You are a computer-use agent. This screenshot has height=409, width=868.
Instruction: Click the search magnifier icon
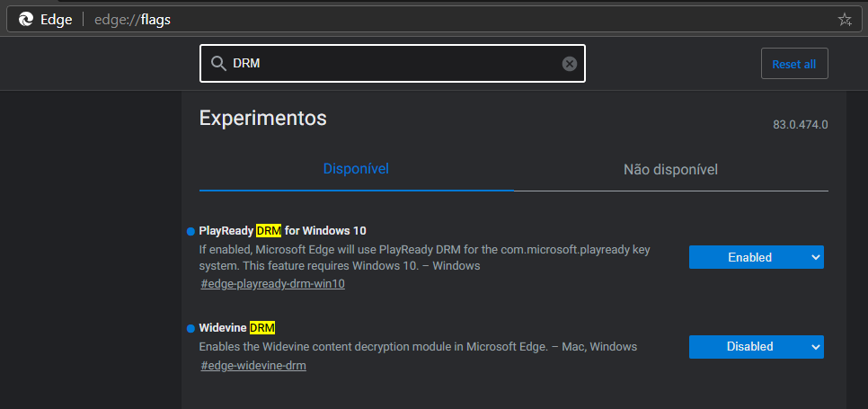pos(217,64)
